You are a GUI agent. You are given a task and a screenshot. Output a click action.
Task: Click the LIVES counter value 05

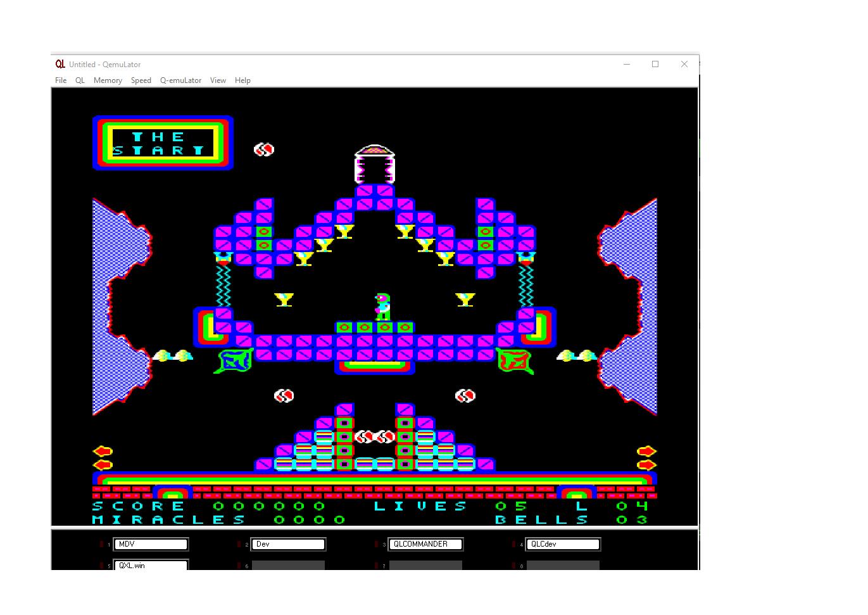pyautogui.click(x=512, y=506)
